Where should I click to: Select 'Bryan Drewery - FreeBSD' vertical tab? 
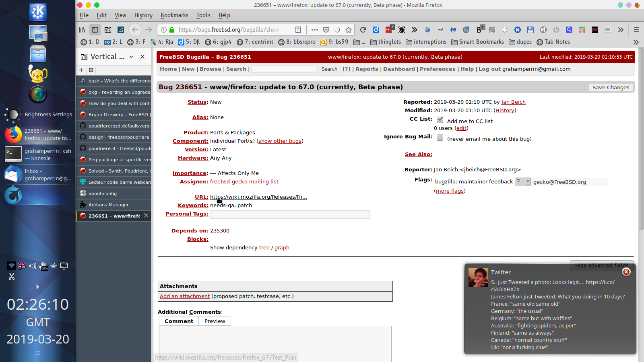tap(114, 115)
